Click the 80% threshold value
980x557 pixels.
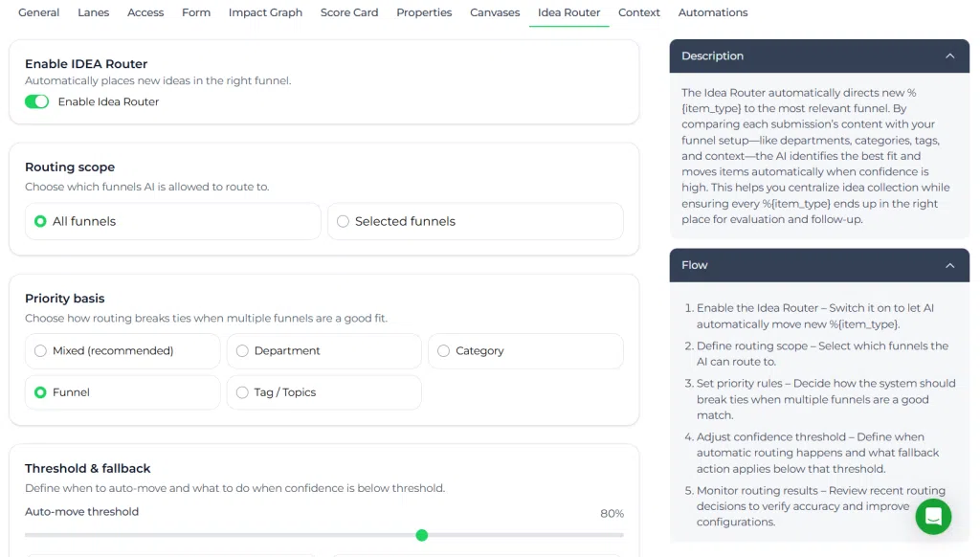pyautogui.click(x=612, y=513)
